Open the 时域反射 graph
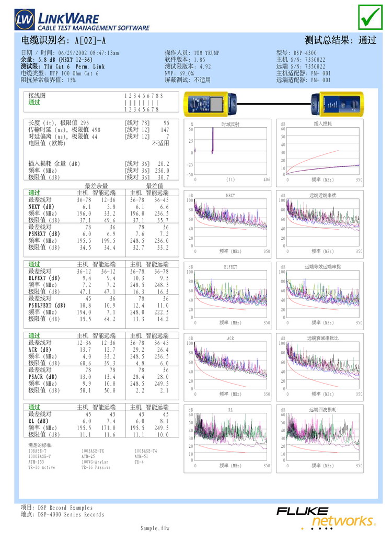392x539 pixels. coord(230,151)
